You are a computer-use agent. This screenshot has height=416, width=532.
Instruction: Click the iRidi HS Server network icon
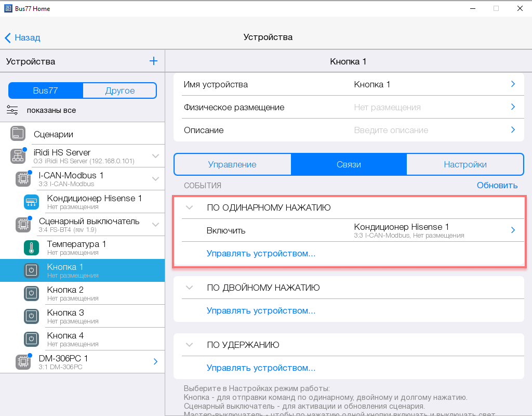(18, 156)
